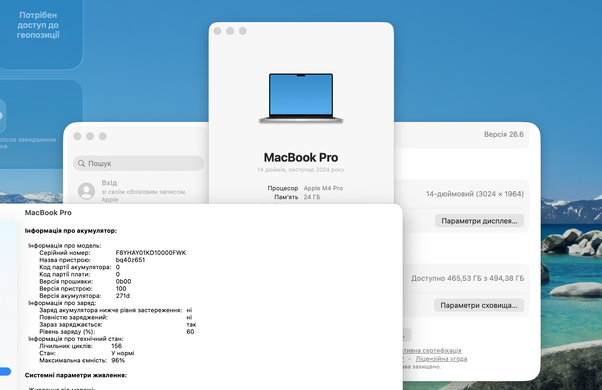602x390 pixels.
Task: Sign in via Вхід Apple account row
Action: (x=139, y=191)
